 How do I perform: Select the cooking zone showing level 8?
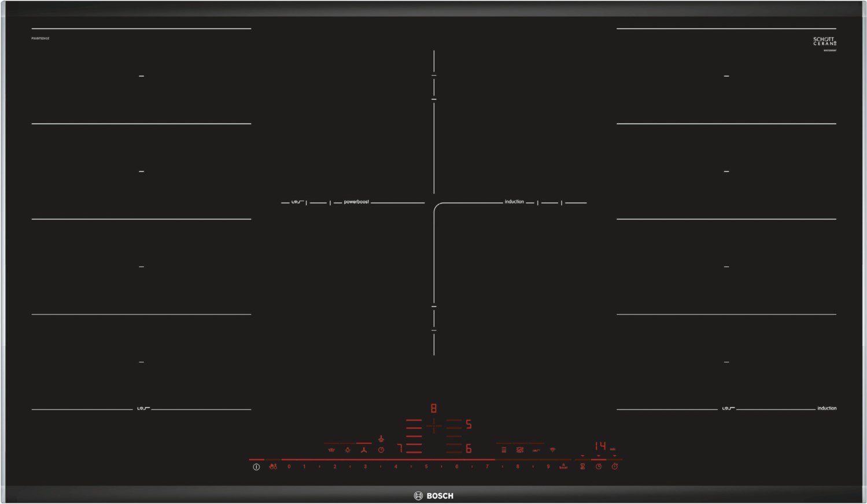tap(434, 409)
